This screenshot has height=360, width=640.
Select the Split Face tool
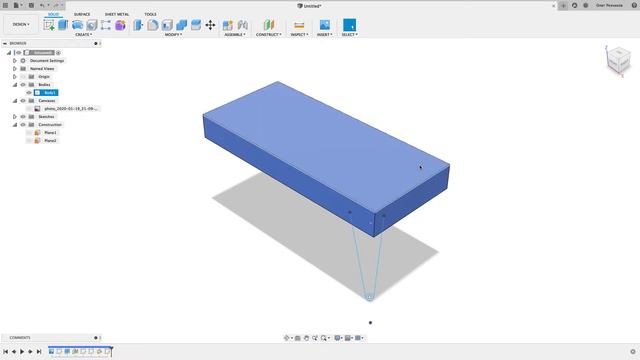click(196, 25)
